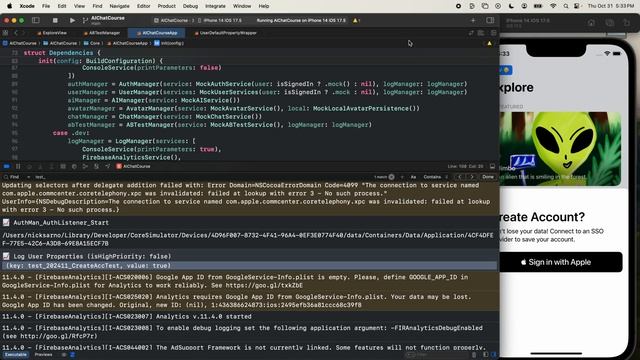Hide the debug area toggle icon
This screenshot has height=360, width=640.
493,167
